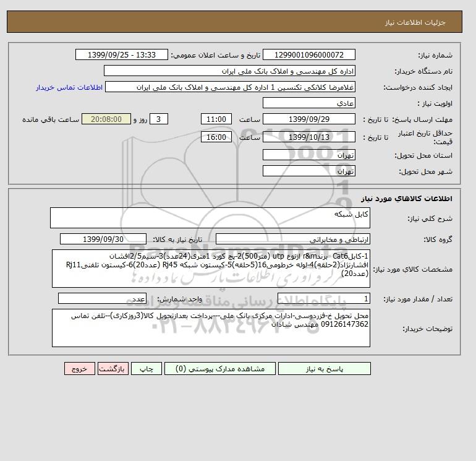
Task: Click the priority field عادی
Action: (308, 103)
